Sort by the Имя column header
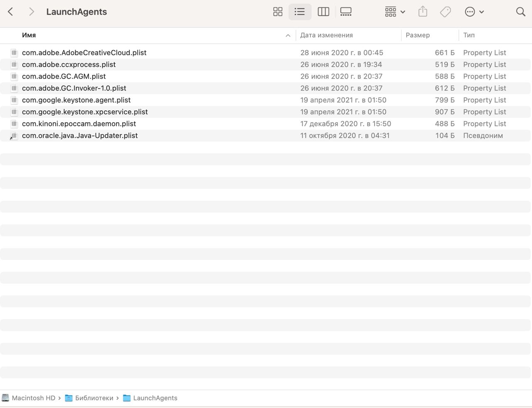 tap(29, 35)
